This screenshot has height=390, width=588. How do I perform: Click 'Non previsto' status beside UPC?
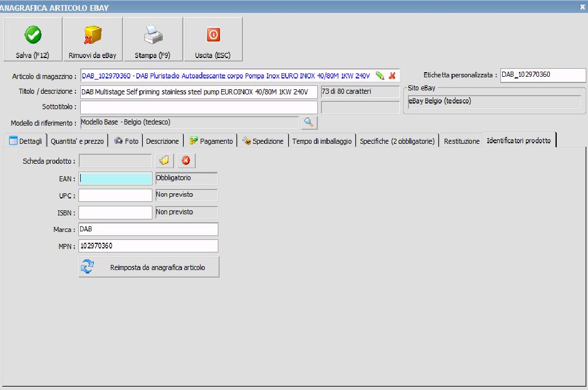coord(187,195)
